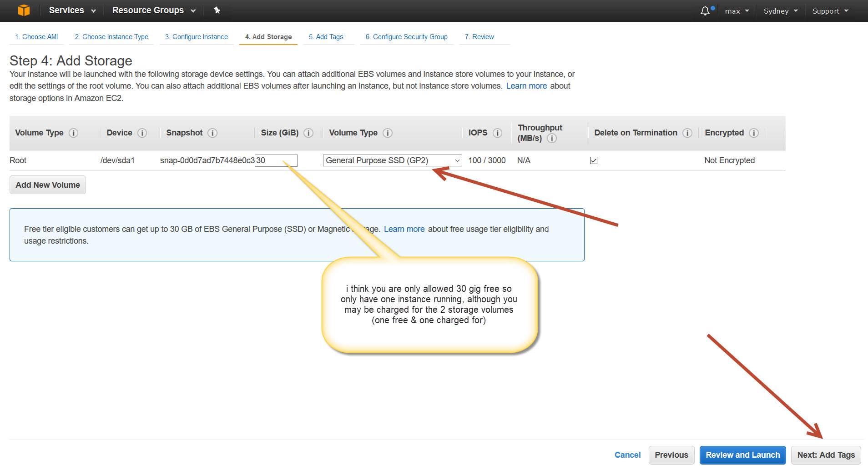Click info icon beside IOPS header
The image size is (868, 470).
pos(497,133)
